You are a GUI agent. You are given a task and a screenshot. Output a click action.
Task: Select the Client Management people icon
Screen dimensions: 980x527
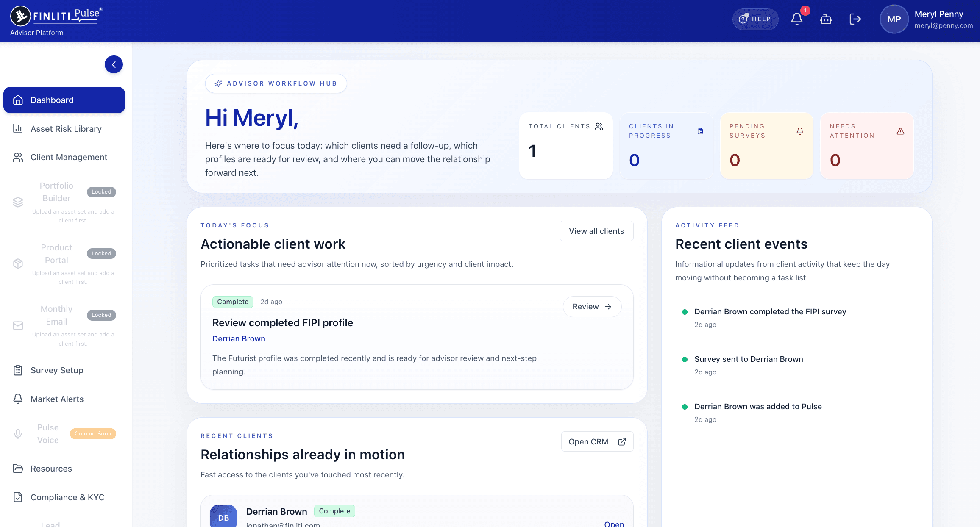18,157
